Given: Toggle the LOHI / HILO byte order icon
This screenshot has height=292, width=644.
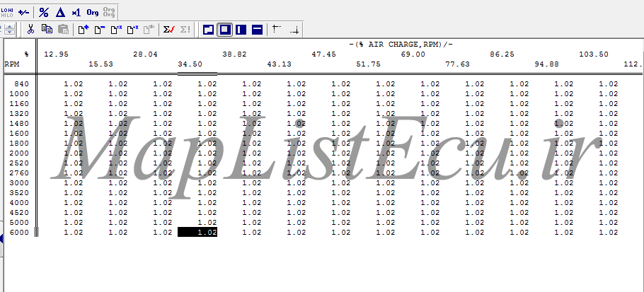Looking at the screenshot, I should (7, 12).
